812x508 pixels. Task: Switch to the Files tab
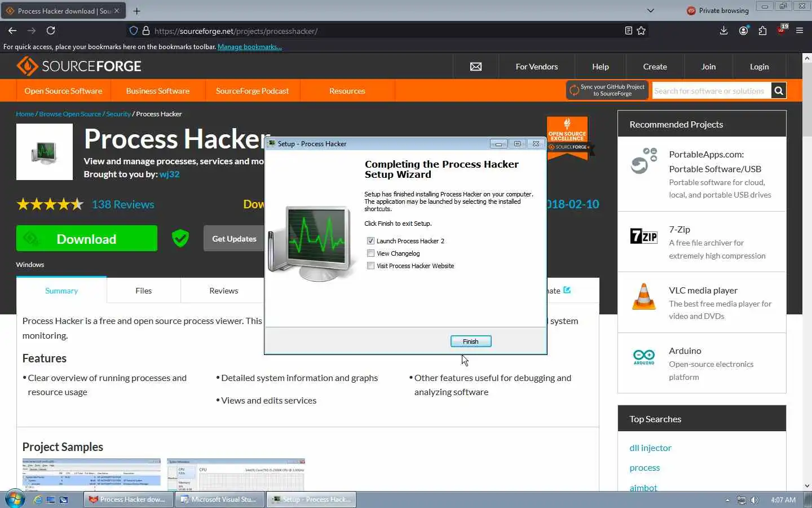pos(144,291)
